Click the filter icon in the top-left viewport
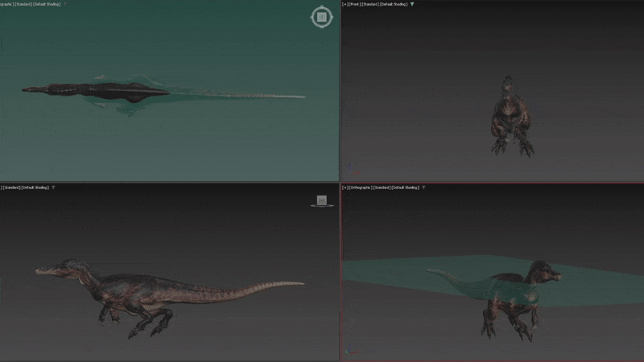 pyautogui.click(x=65, y=4)
